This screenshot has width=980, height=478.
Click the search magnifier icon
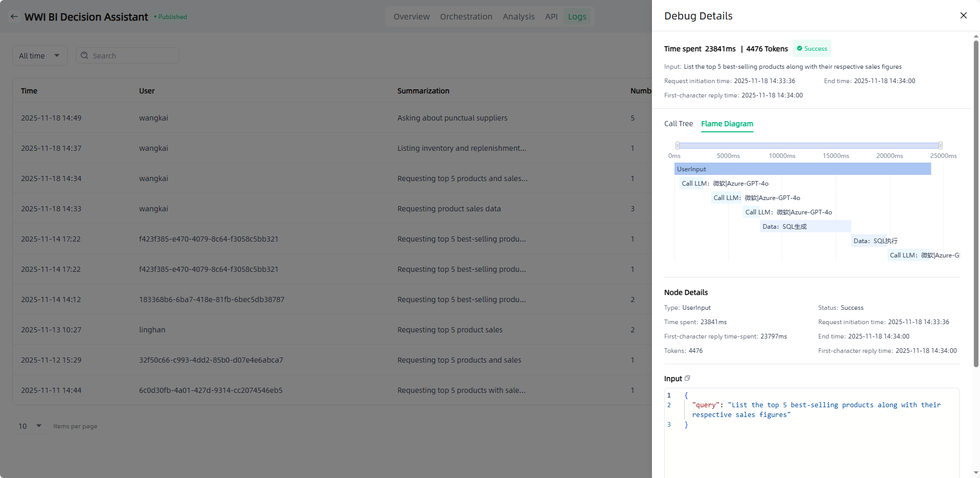coord(85,55)
